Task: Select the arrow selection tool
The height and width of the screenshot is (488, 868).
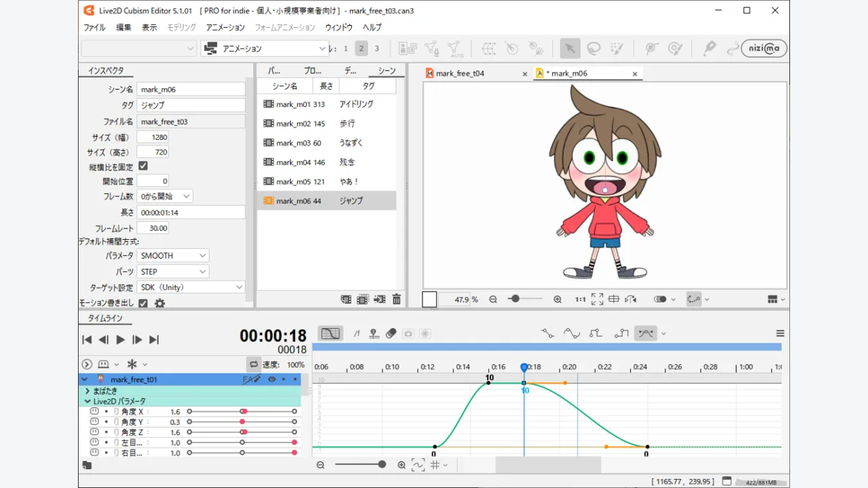Action: [x=570, y=48]
